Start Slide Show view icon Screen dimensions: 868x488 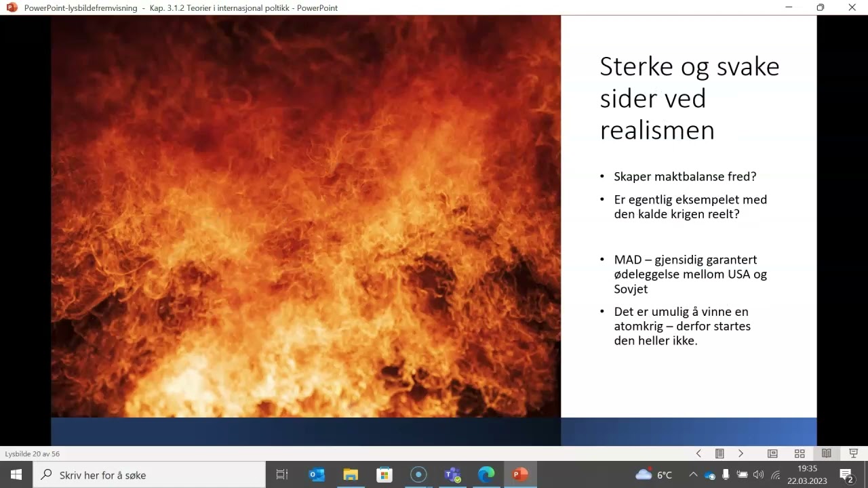click(854, 453)
